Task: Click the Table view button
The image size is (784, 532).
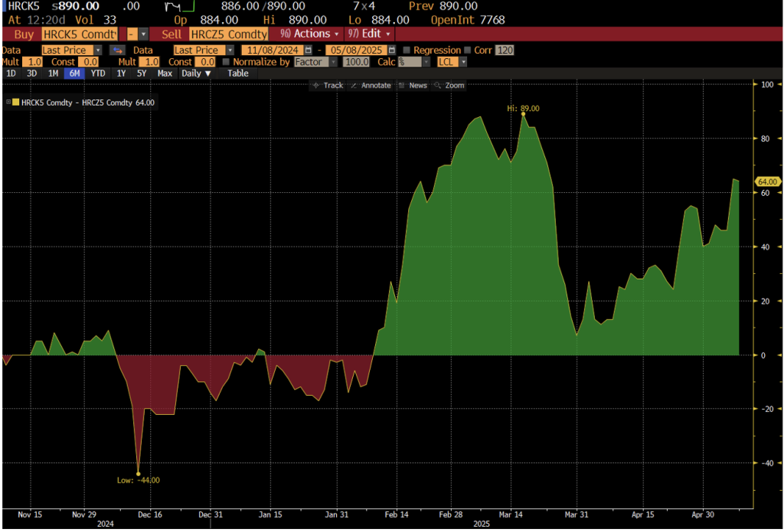Action: click(237, 73)
